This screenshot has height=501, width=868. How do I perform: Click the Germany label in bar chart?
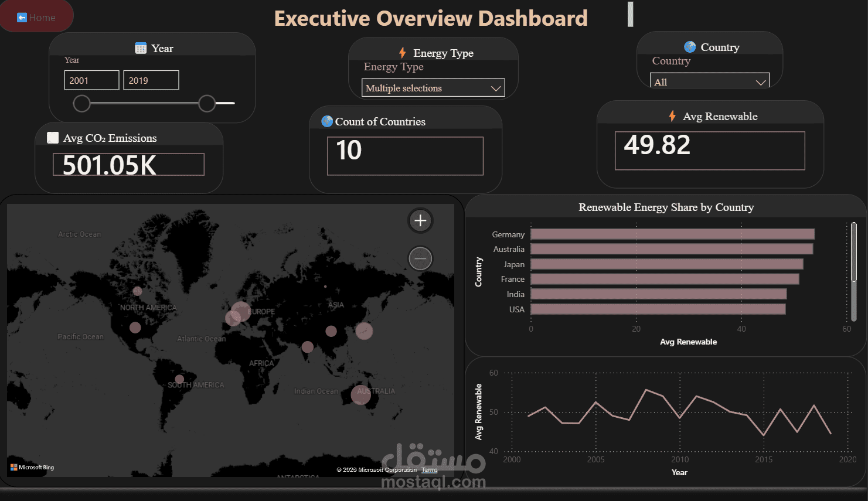point(508,234)
